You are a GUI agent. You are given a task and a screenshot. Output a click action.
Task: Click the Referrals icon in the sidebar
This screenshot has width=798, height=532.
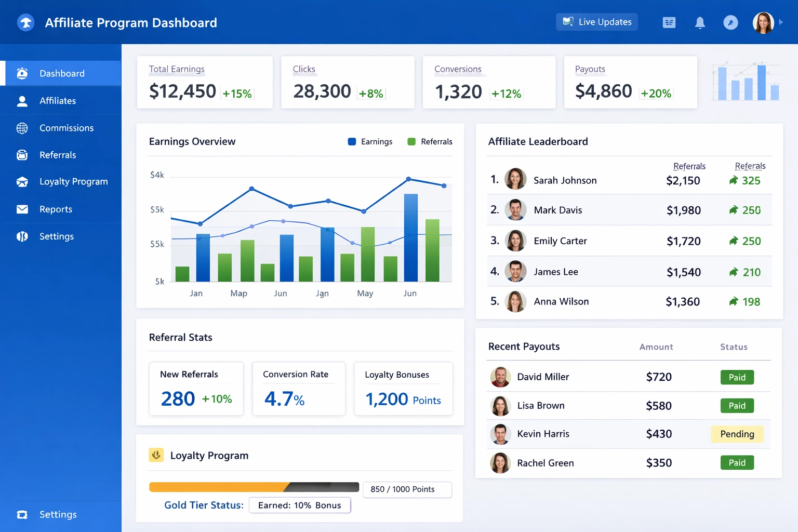(x=22, y=155)
